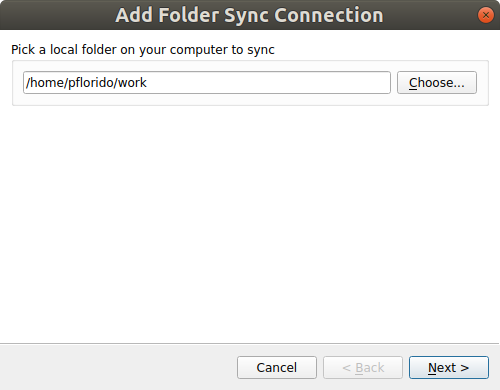Click the word 'work' in path field
This screenshot has height=390, width=500.
point(132,83)
